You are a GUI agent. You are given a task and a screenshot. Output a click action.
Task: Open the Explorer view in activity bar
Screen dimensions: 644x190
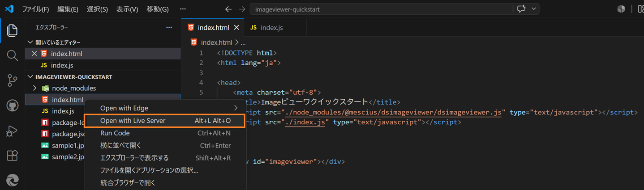coord(12,30)
